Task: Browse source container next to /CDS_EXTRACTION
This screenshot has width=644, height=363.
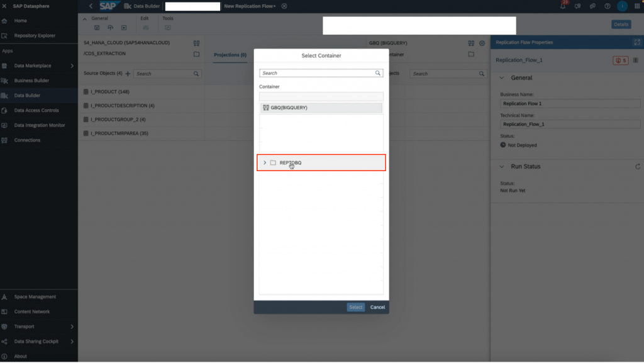Action: click(x=196, y=54)
